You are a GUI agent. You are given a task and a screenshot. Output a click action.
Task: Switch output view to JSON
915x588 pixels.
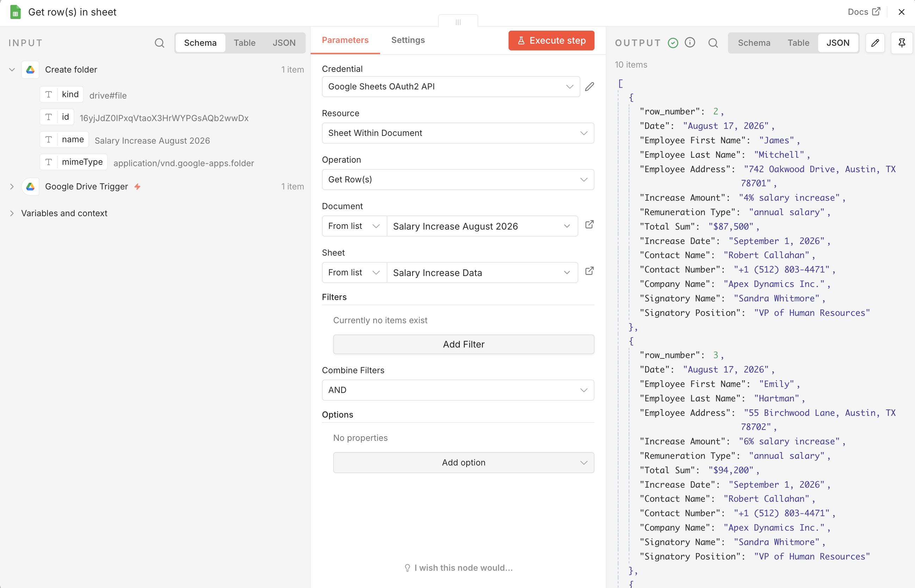[838, 43]
